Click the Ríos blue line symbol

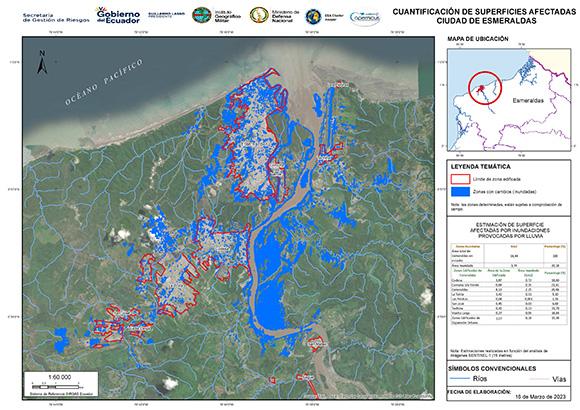pyautogui.click(x=459, y=378)
